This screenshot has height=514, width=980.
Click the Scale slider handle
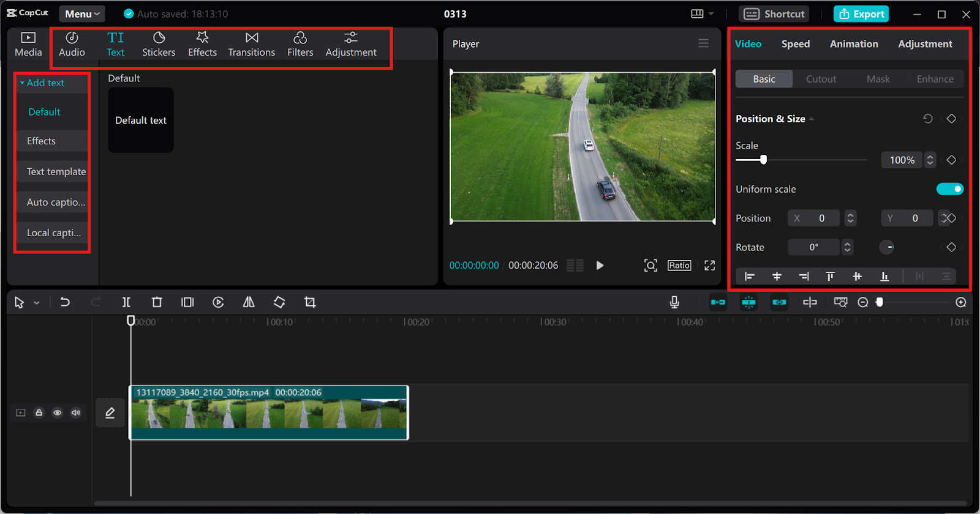point(763,160)
